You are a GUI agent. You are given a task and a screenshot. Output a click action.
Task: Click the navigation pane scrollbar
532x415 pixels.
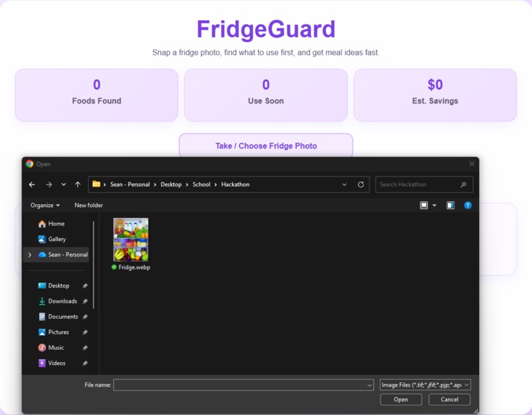click(x=93, y=264)
